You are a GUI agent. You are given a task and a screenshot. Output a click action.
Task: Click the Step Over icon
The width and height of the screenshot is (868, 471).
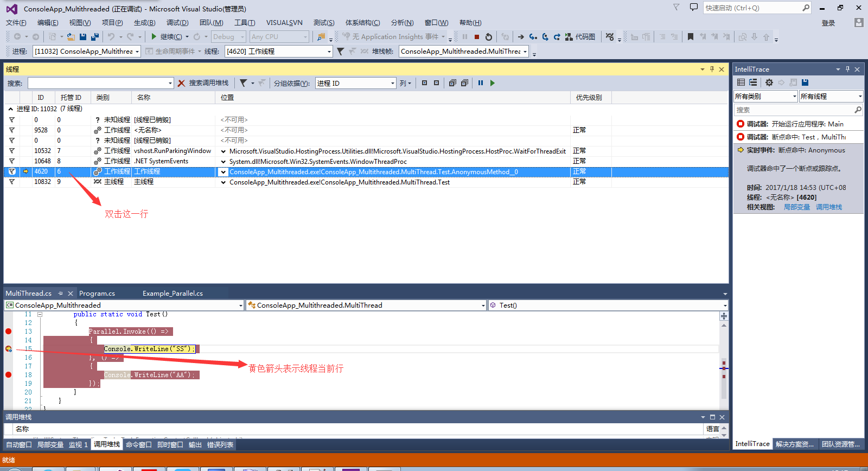545,37
